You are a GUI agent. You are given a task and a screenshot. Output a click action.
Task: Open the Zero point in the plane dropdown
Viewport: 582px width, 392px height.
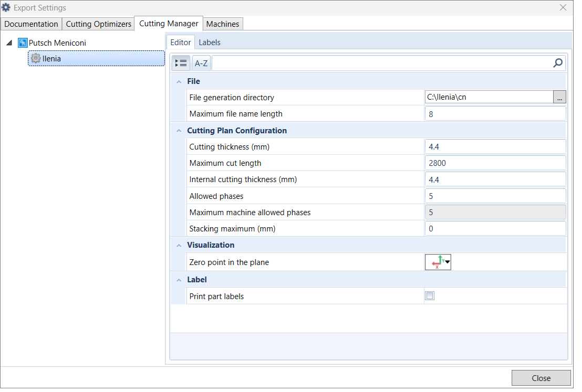[438, 262]
